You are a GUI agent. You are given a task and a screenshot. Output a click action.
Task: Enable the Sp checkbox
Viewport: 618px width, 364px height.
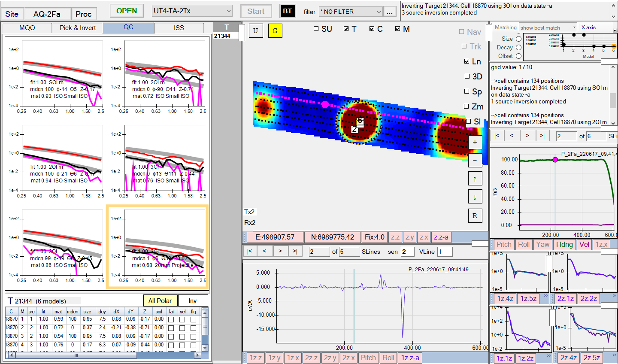(467, 91)
